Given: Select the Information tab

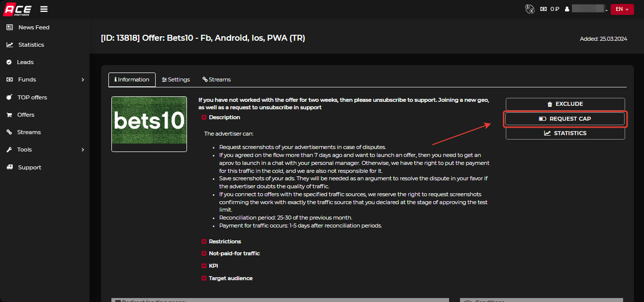Looking at the screenshot, I should [x=132, y=79].
